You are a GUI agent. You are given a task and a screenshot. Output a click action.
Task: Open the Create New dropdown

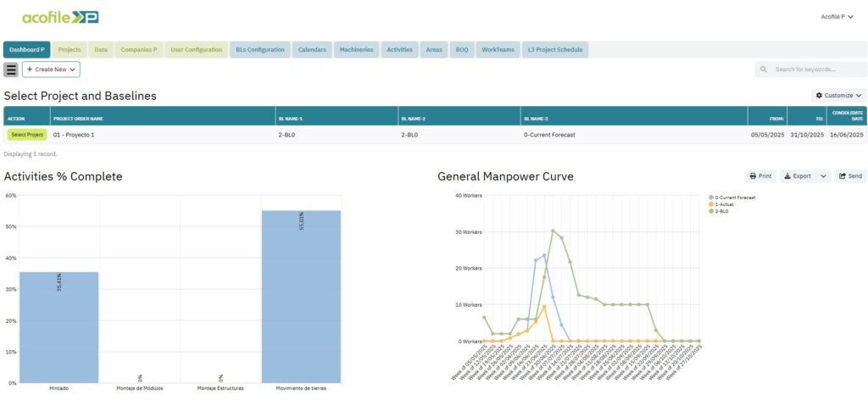pos(51,70)
